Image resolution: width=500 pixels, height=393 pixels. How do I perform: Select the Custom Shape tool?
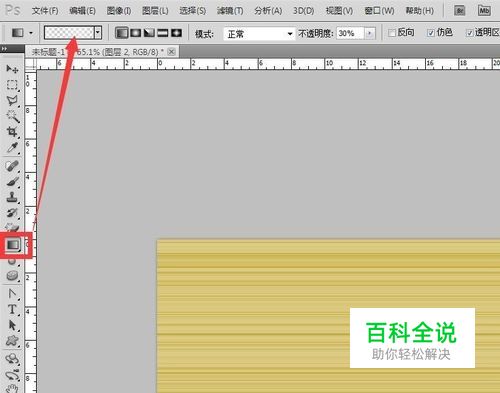(x=12, y=341)
